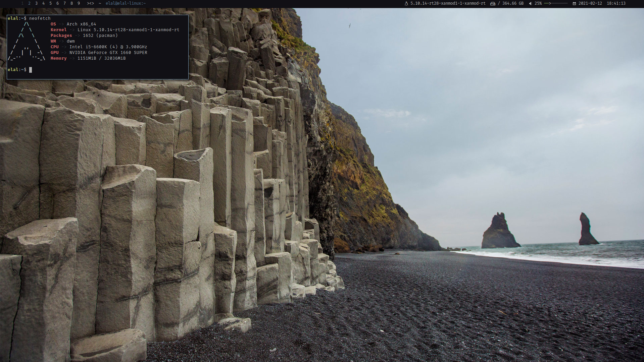Click the OS Arch x86_64 line
This screenshot has width=644, height=362.
[x=73, y=24]
